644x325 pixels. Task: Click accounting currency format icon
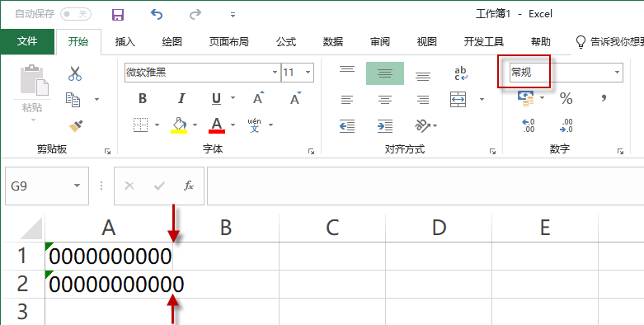pyautogui.click(x=526, y=99)
